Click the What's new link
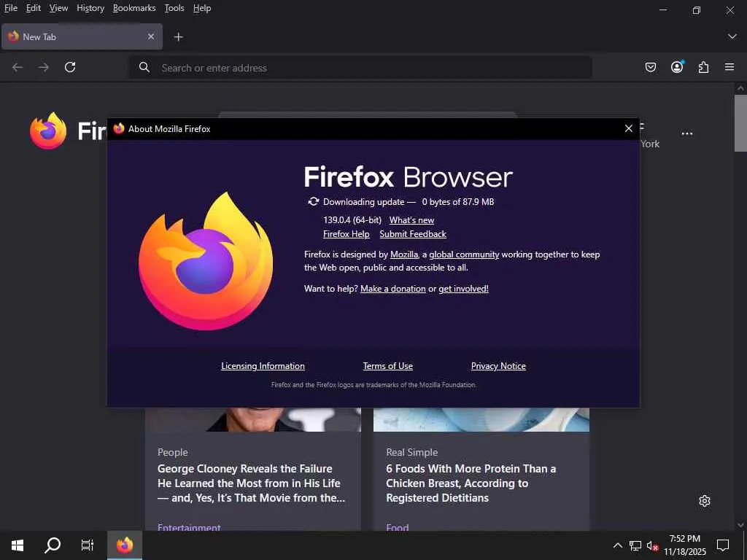747x560 pixels. pos(411,220)
